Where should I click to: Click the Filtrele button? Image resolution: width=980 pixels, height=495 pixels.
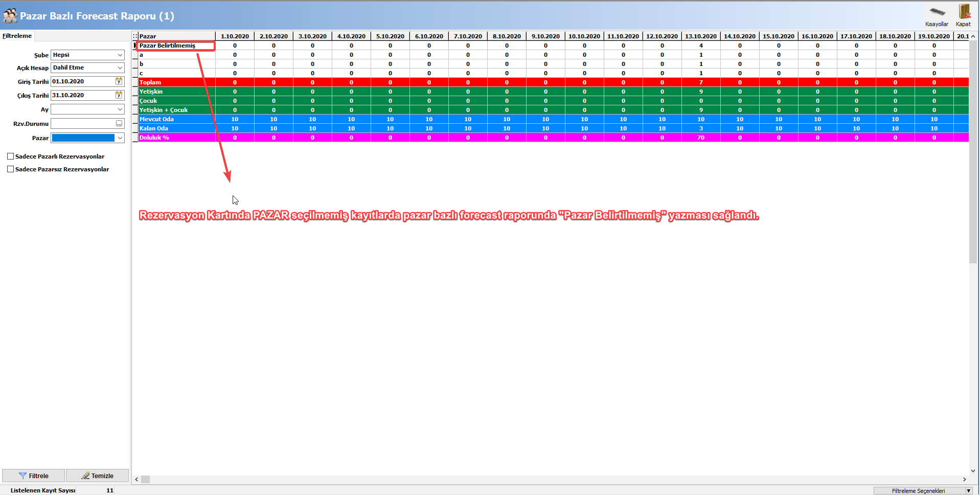point(34,476)
